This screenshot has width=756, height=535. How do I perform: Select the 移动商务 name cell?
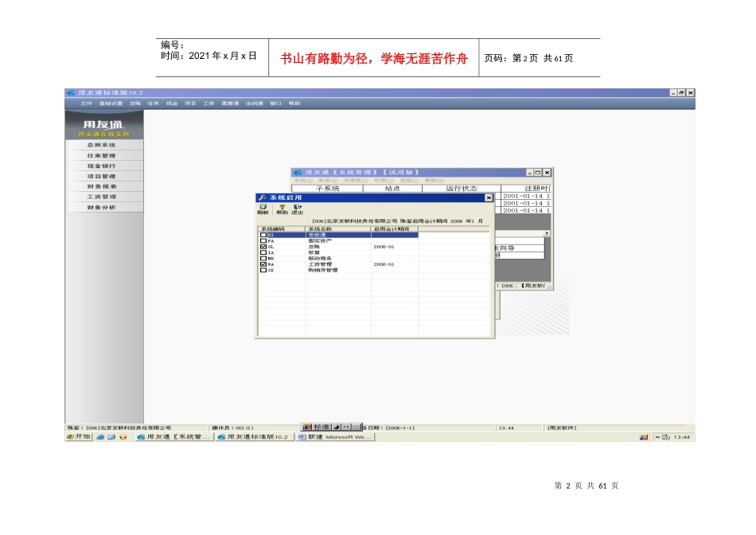click(320, 258)
